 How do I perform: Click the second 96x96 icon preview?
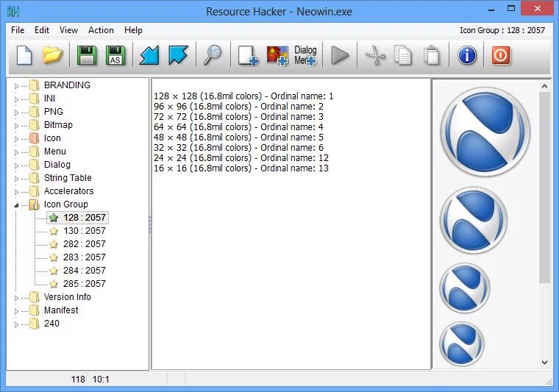coord(474,220)
